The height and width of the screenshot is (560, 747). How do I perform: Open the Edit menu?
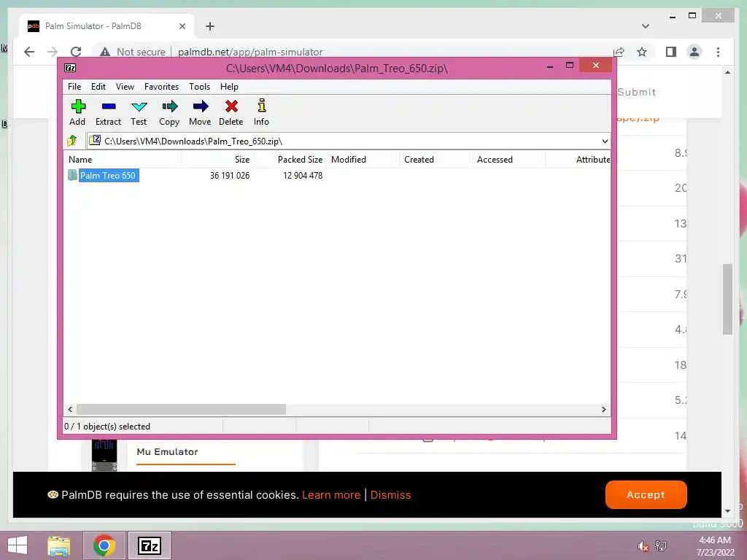(98, 87)
